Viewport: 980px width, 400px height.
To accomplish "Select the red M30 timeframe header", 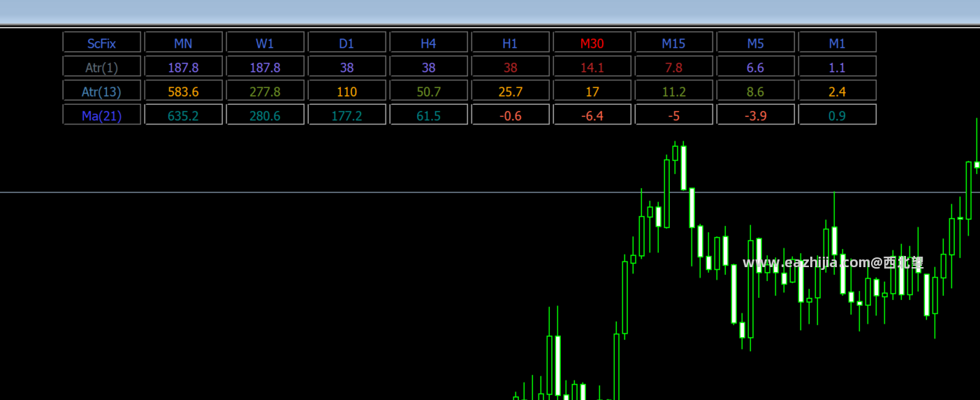I will point(592,42).
